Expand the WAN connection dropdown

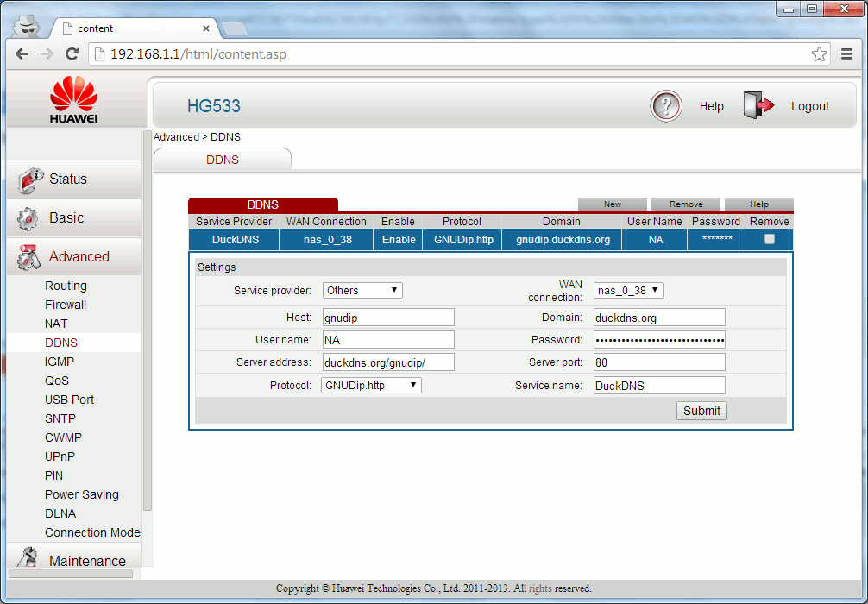click(628, 291)
